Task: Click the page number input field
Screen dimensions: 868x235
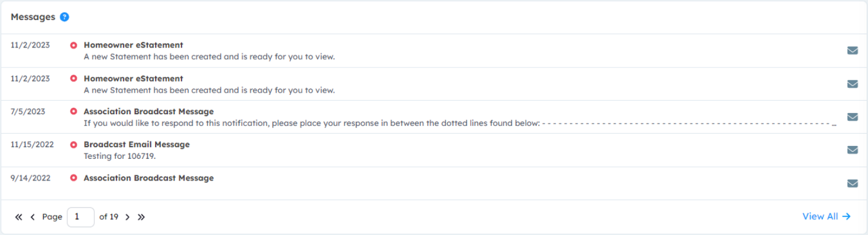Action: (81, 217)
